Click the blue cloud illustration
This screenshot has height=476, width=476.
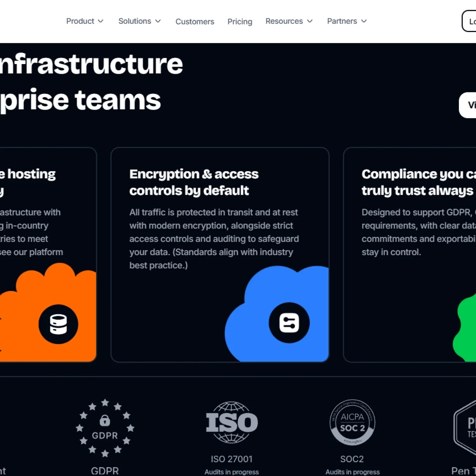pos(277,314)
